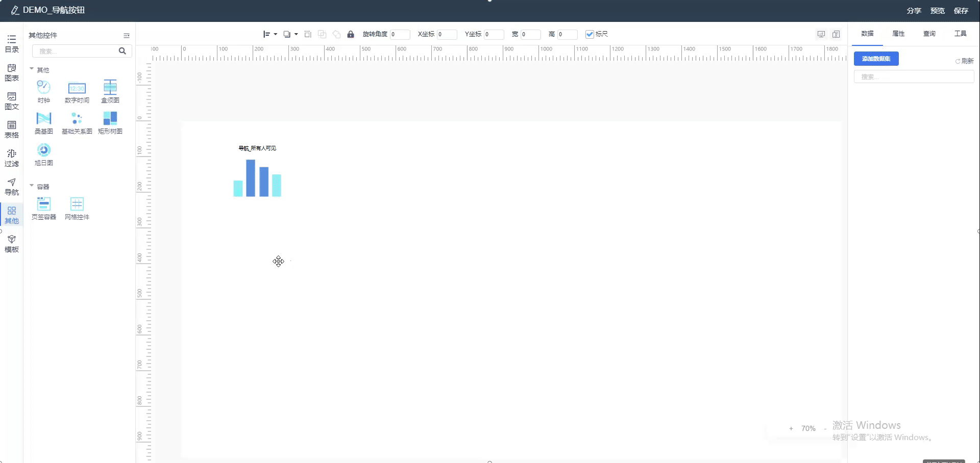Click the 刷新 refresh link
The height and width of the screenshot is (463, 980).
[x=965, y=61]
